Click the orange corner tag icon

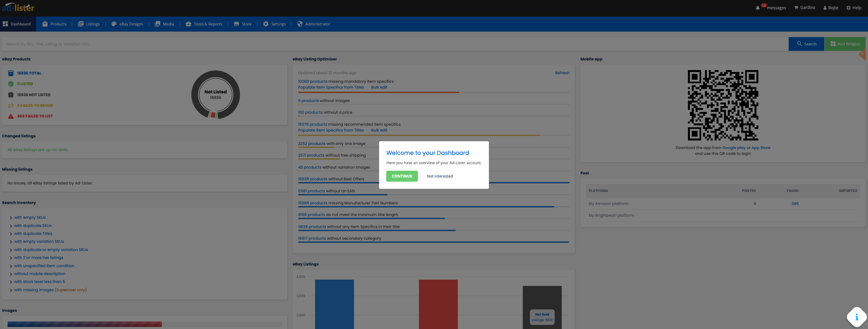(x=862, y=55)
